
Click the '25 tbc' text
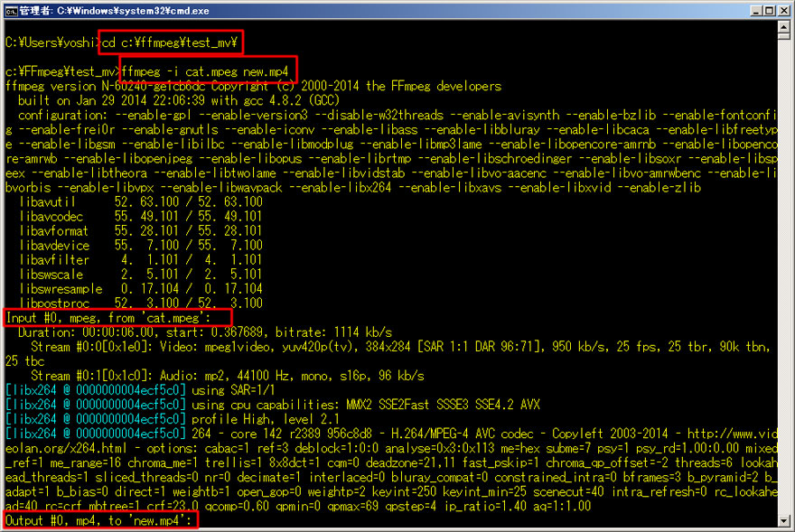tap(25, 361)
